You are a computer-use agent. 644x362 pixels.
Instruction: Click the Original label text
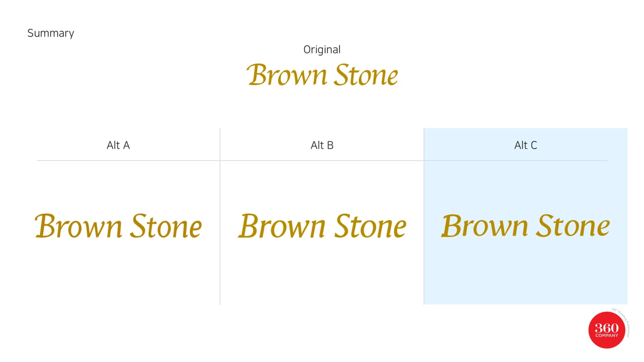coord(322,50)
